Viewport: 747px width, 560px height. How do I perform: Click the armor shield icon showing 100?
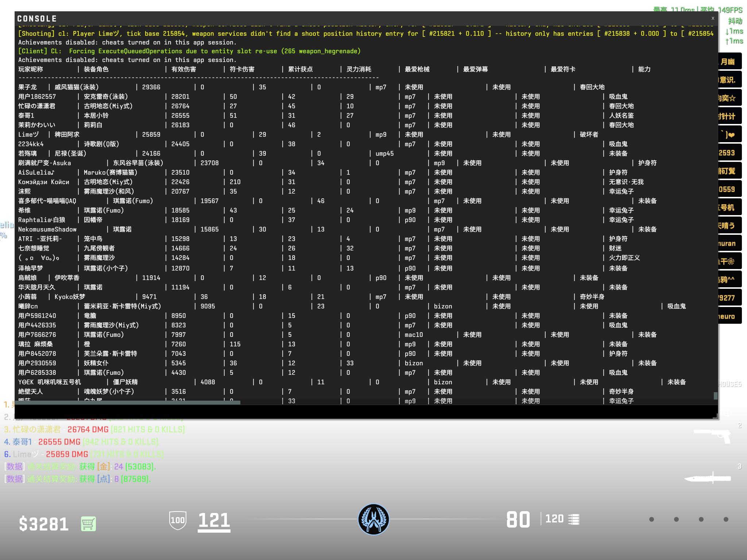178,520
